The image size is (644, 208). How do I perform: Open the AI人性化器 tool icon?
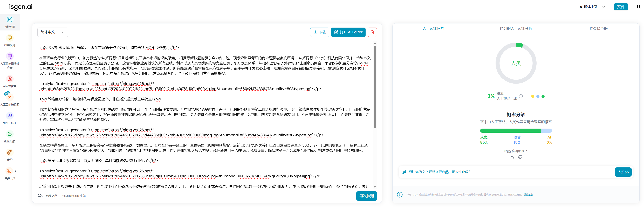(10, 79)
